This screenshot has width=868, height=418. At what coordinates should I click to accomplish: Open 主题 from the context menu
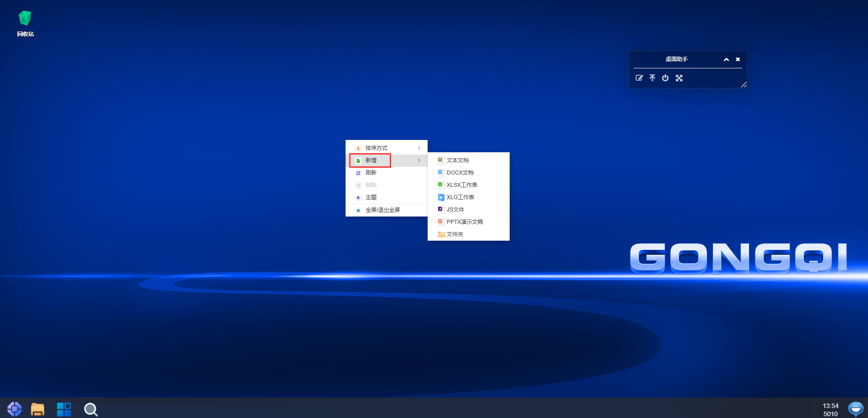[387, 197]
